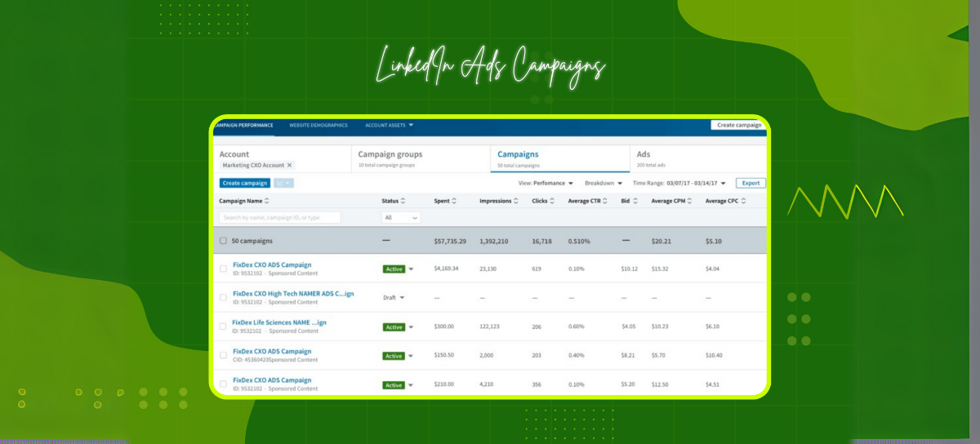Remove the Marketing CXO Account filter X
The image size is (980, 444).
(289, 165)
